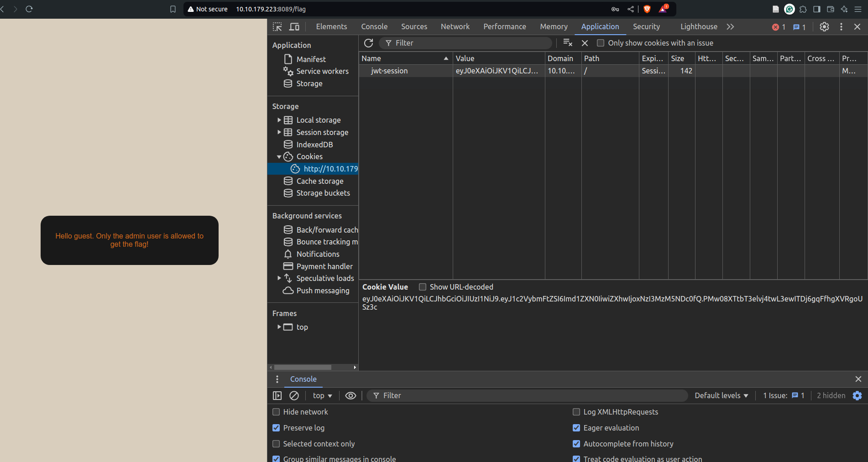This screenshot has height=462, width=868.
Task: Open the Default levels dropdown
Action: pos(721,395)
